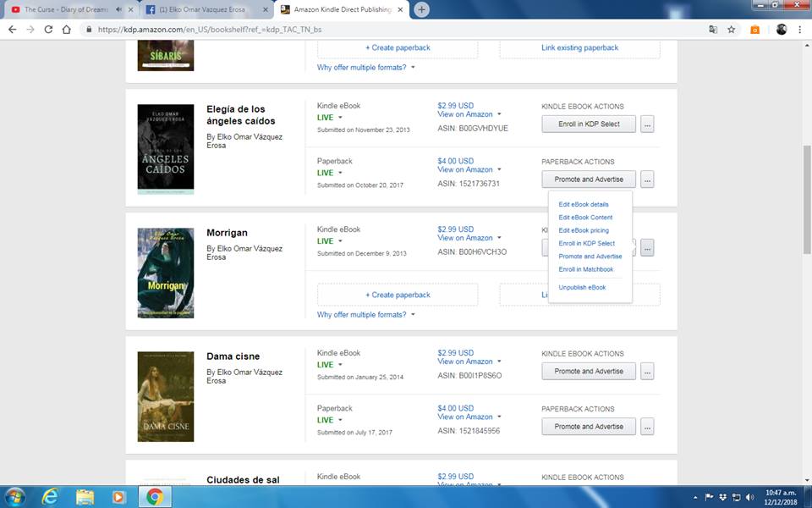The width and height of the screenshot is (812, 508).
Task: Click '+ Create paperback' for Morrigan
Action: click(398, 295)
